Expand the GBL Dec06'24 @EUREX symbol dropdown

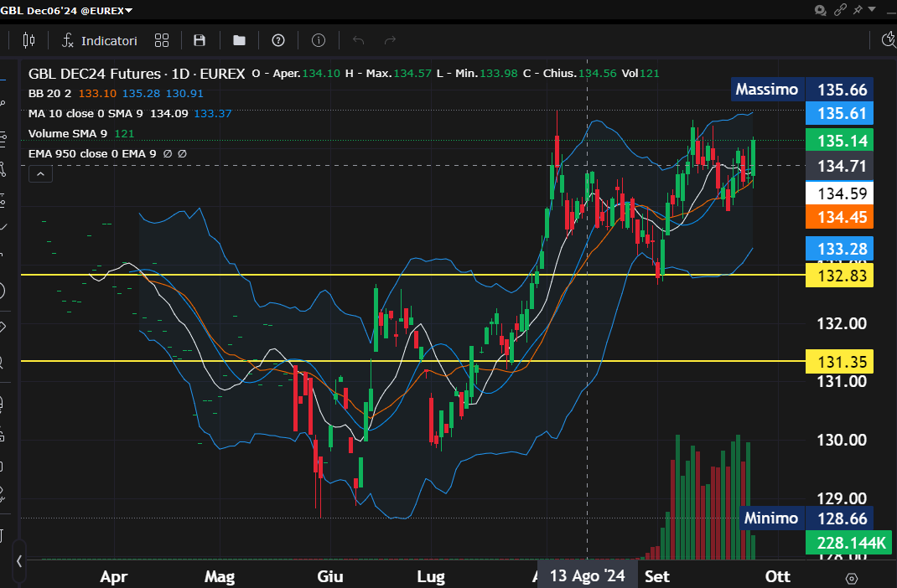128,10
